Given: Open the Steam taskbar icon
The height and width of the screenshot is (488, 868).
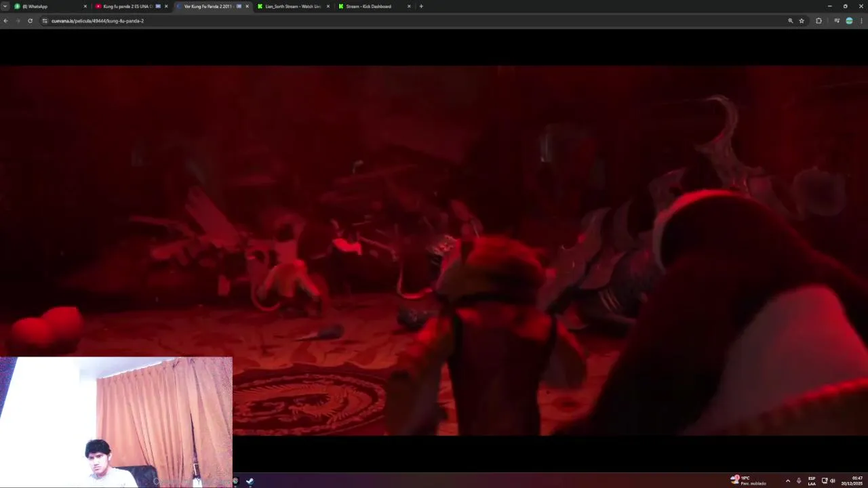Looking at the screenshot, I should point(250,481).
